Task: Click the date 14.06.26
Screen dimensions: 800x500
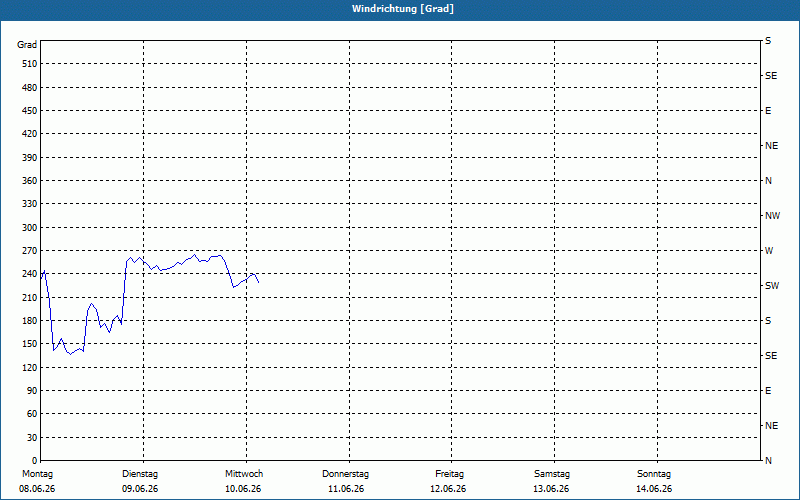Action: [654, 489]
